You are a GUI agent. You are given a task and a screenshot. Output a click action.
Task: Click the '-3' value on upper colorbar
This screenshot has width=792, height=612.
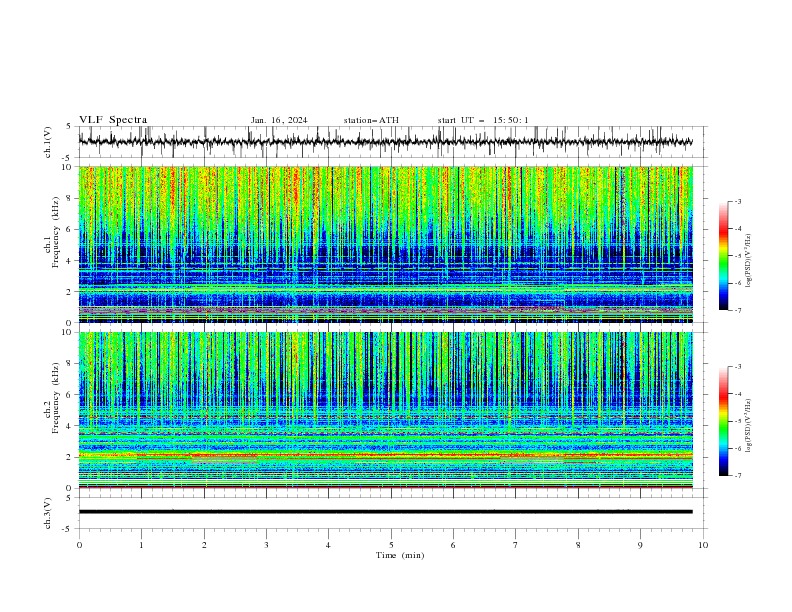coord(737,201)
